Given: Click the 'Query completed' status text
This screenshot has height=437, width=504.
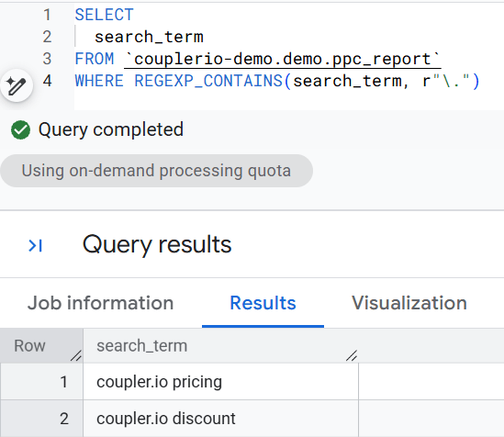Looking at the screenshot, I should 111,129.
